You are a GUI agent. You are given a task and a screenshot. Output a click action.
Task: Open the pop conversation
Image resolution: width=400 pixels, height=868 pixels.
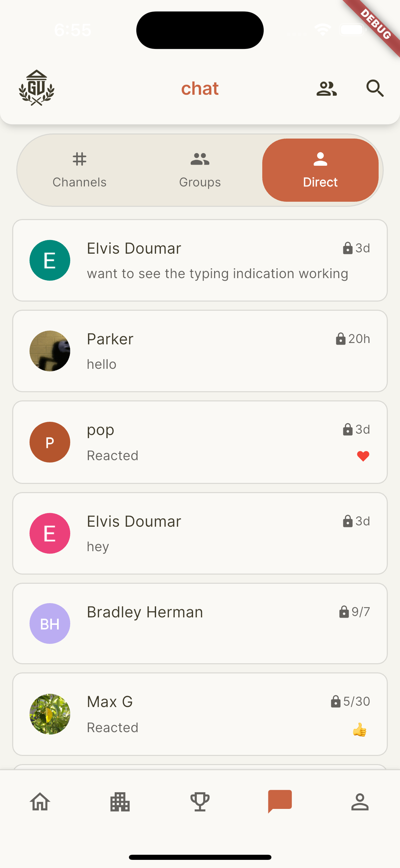pyautogui.click(x=217, y=442)
